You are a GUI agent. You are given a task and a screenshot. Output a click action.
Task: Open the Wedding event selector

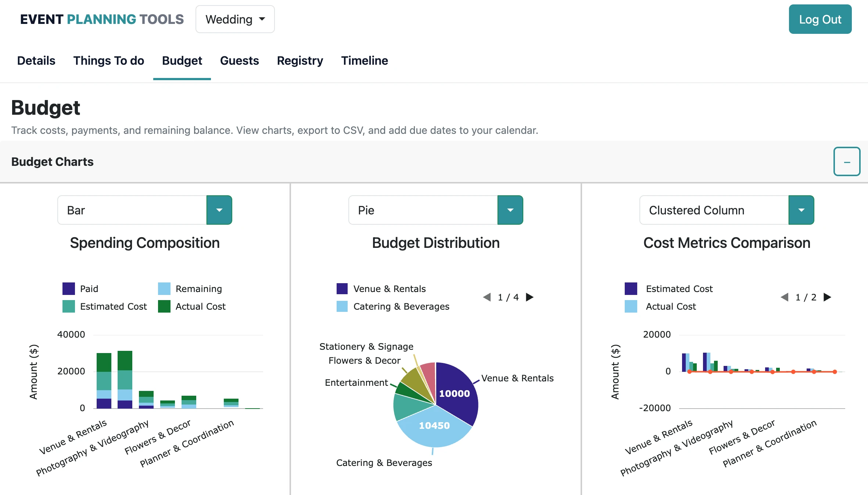(235, 19)
